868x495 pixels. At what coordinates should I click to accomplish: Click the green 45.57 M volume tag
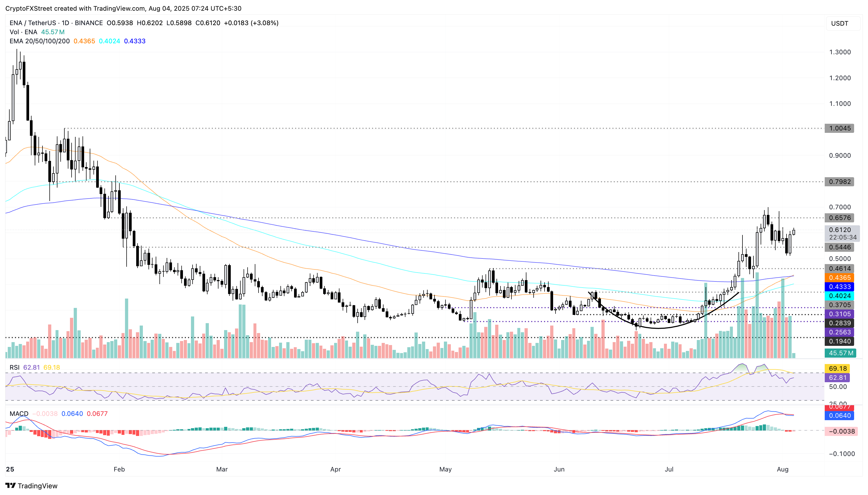pos(840,353)
